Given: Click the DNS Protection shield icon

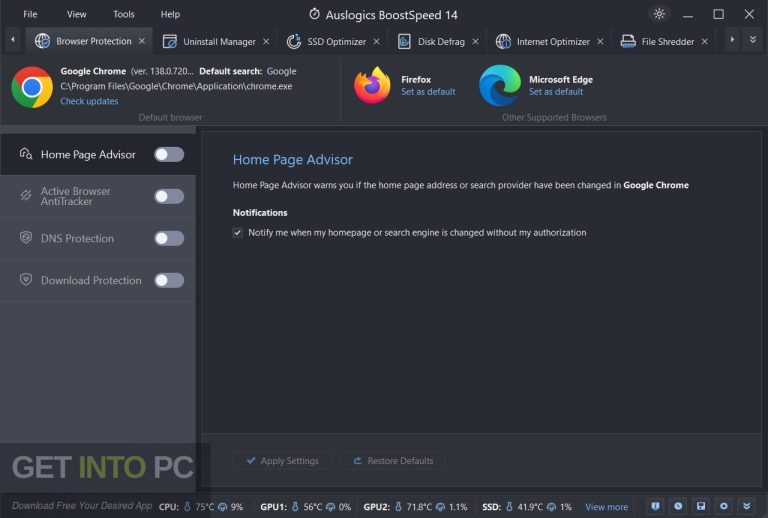Looking at the screenshot, I should tap(26, 237).
